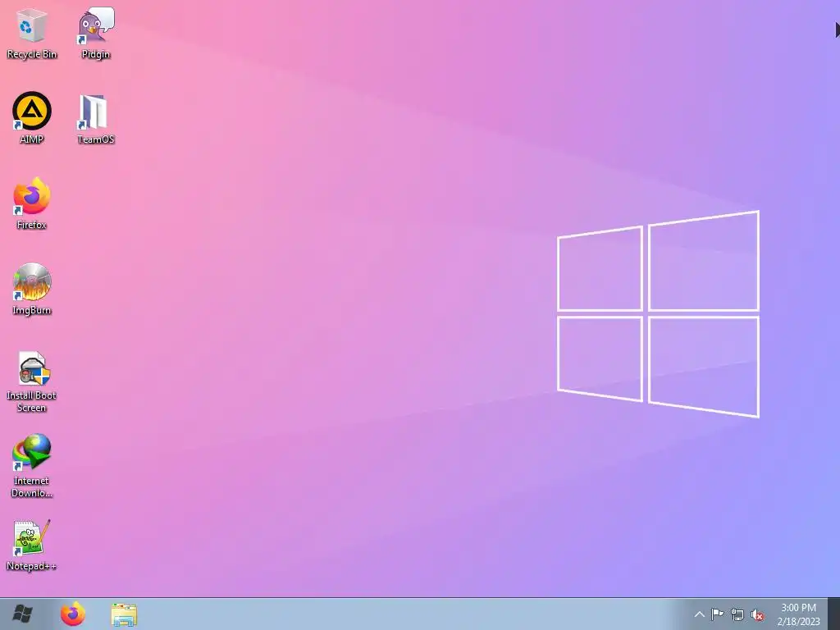Click the Show Desktop button on the taskbar
The image size is (840, 630).
click(x=834, y=614)
